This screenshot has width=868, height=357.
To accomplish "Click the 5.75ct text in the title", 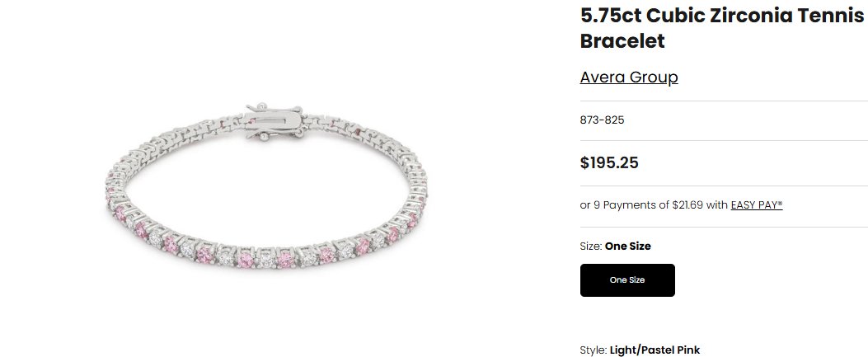I will [611, 16].
